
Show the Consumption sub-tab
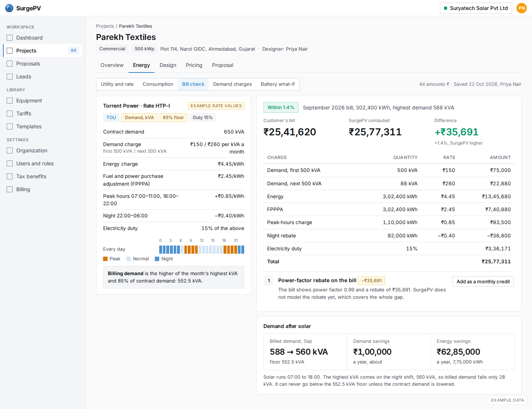(x=158, y=84)
